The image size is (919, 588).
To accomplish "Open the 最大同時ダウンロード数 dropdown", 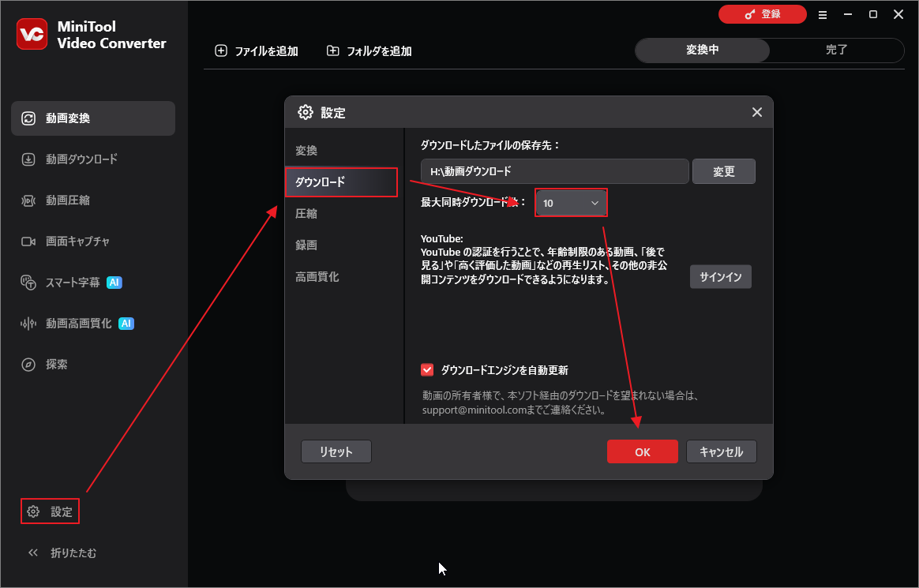I will point(571,203).
